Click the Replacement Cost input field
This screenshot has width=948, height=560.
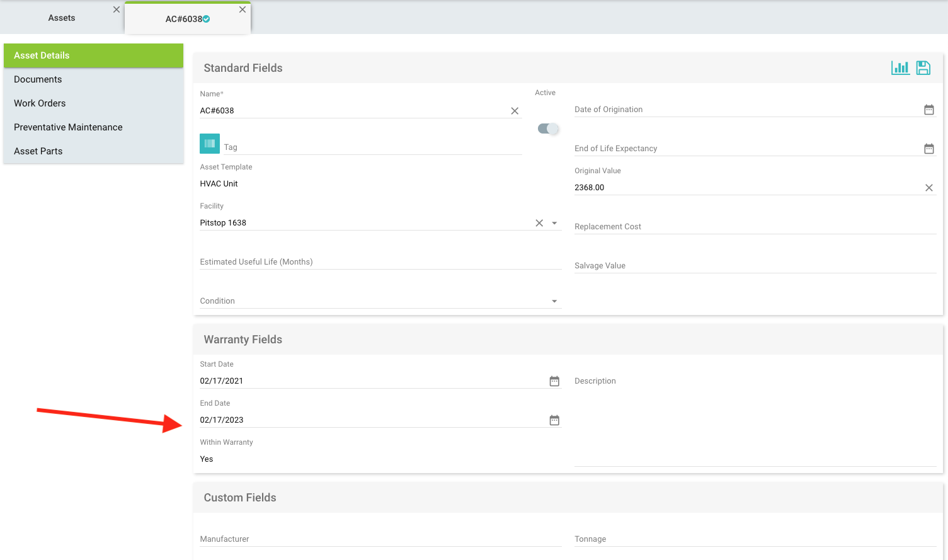(755, 227)
